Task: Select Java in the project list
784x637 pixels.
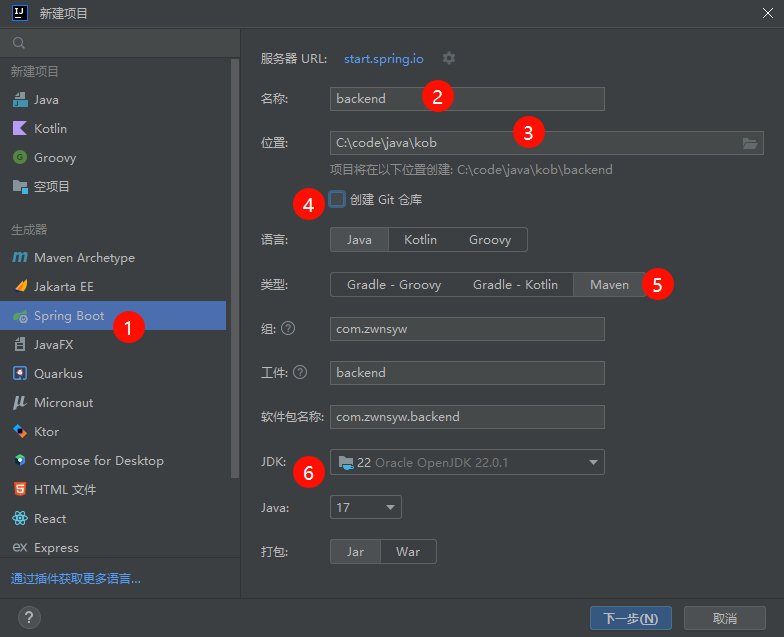Action: pos(113,100)
